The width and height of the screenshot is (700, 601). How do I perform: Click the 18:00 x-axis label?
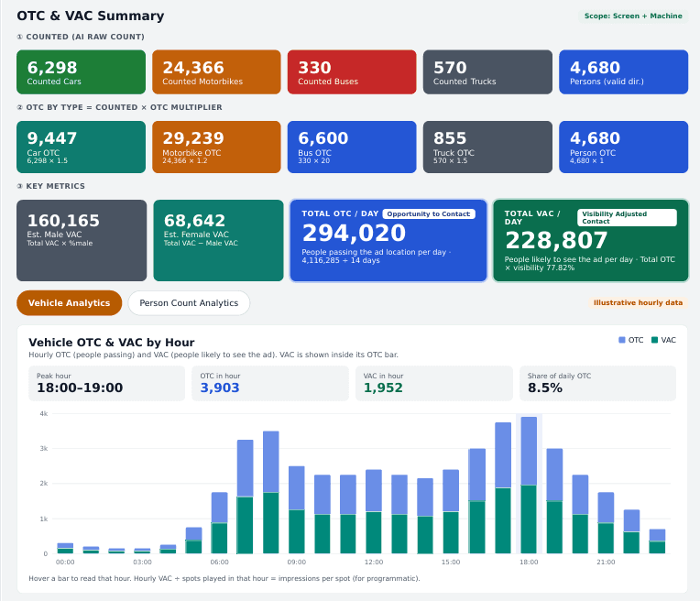coord(529,562)
